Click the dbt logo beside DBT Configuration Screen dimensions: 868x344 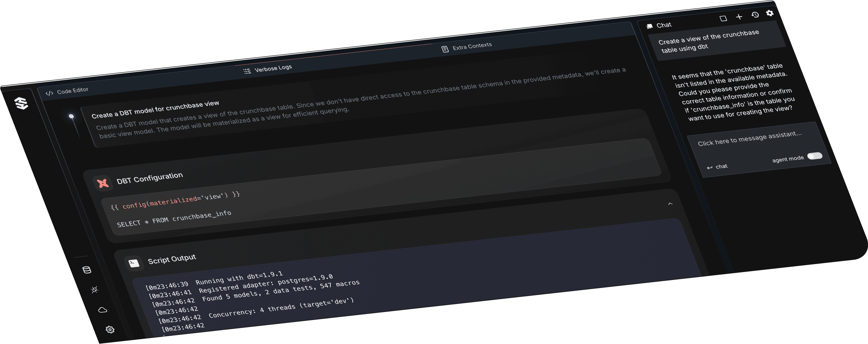[x=103, y=183]
